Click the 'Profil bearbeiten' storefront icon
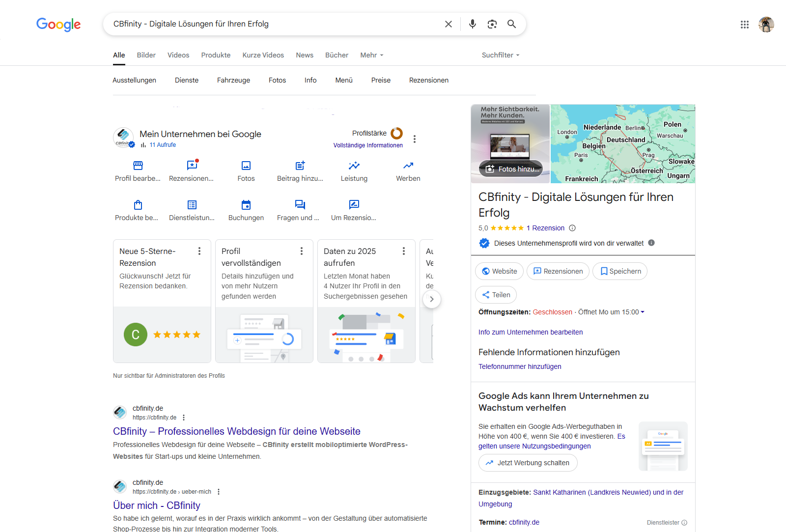Viewport: 786px width, 532px height. tap(138, 166)
